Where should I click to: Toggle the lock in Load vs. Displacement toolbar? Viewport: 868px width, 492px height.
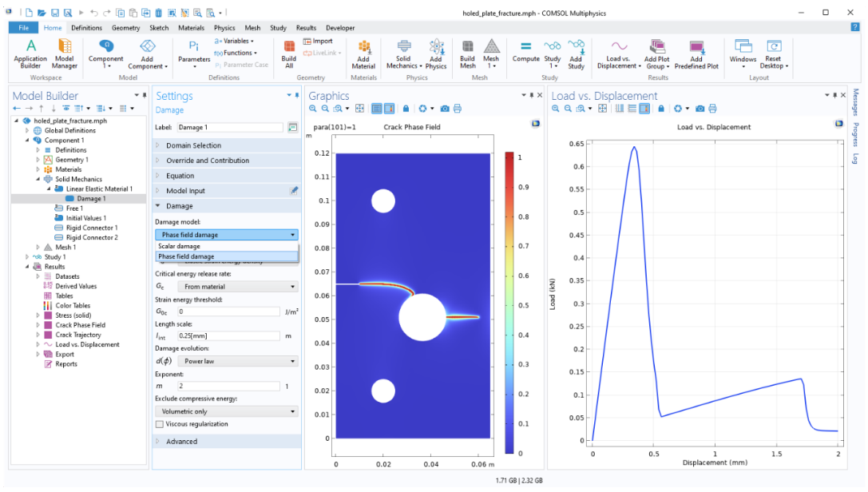point(661,109)
